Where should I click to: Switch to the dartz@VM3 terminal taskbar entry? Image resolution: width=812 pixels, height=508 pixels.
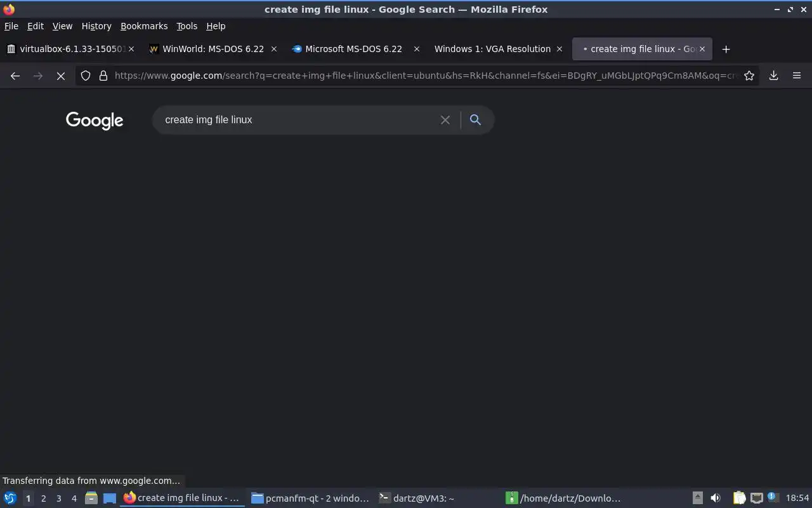pos(438,498)
